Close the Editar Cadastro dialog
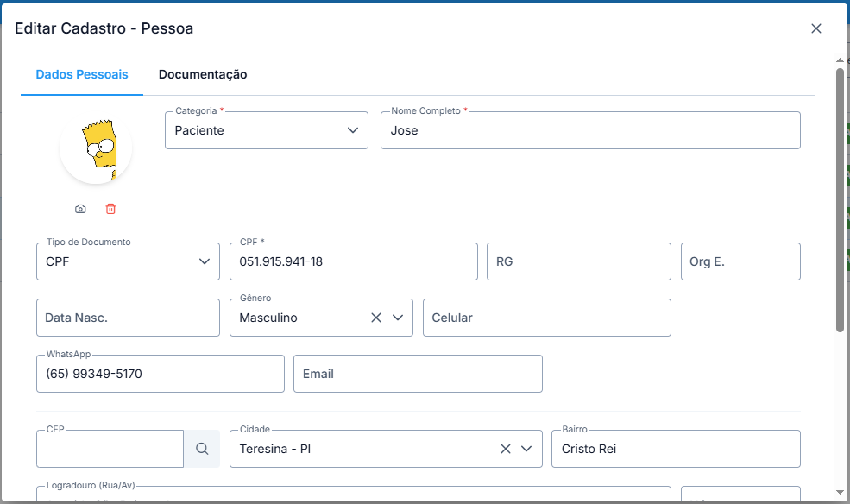 (x=815, y=28)
